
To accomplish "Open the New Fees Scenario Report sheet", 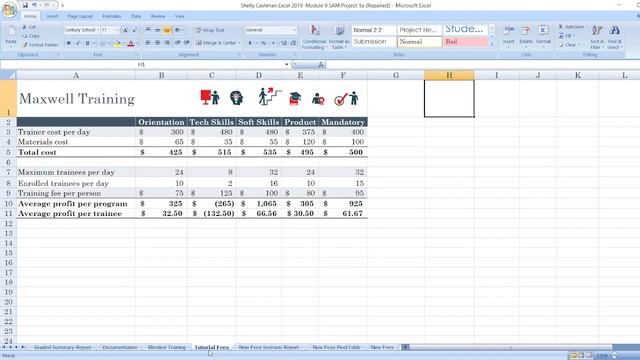I will pyautogui.click(x=269, y=347).
